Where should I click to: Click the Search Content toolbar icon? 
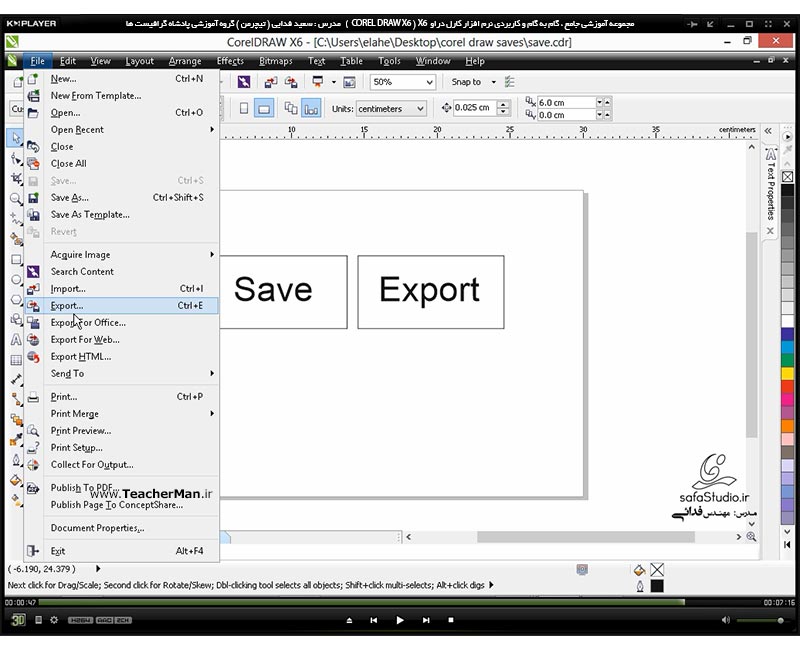tap(244, 82)
